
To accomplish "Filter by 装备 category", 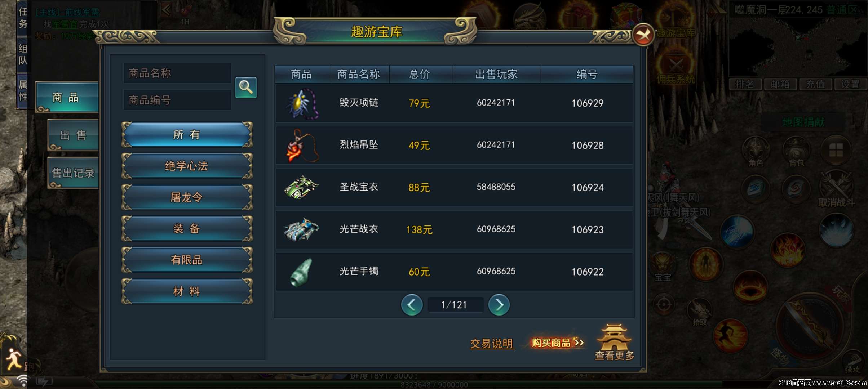I will [x=187, y=229].
